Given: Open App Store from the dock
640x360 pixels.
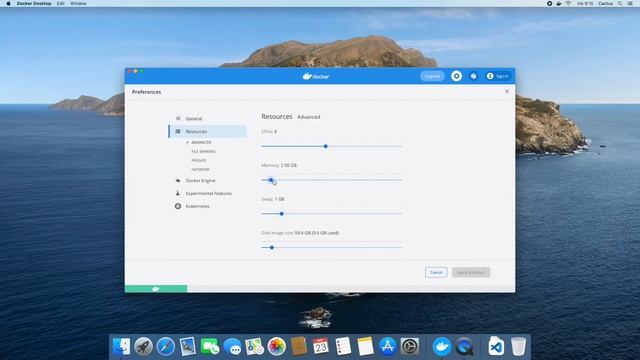Looking at the screenshot, I should [x=387, y=347].
